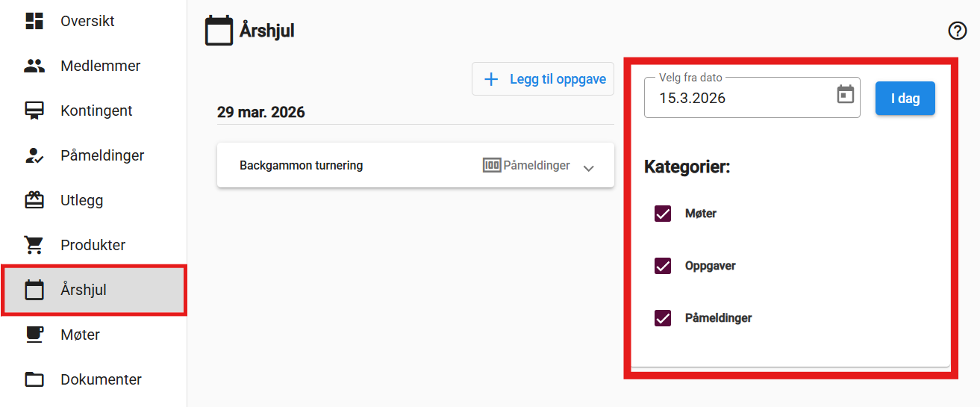The height and width of the screenshot is (407, 980).
Task: Open help via question mark icon
Action: (x=957, y=31)
